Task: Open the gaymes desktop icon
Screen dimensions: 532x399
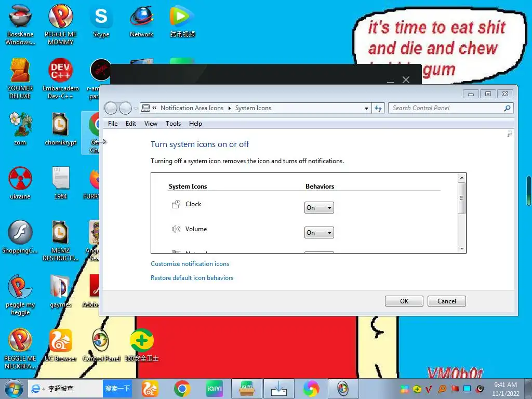Action: click(x=60, y=291)
